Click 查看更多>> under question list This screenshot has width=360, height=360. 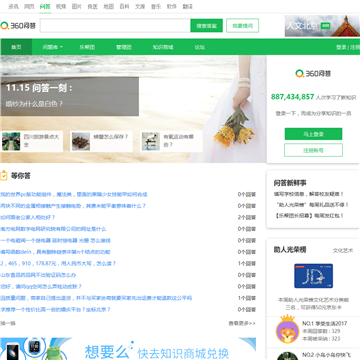coord(242,323)
